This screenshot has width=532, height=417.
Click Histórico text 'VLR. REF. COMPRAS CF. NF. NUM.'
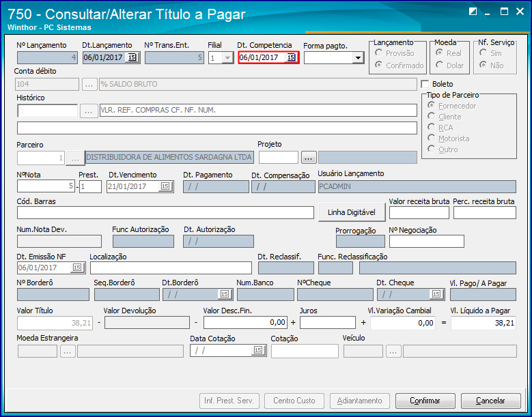(x=158, y=110)
